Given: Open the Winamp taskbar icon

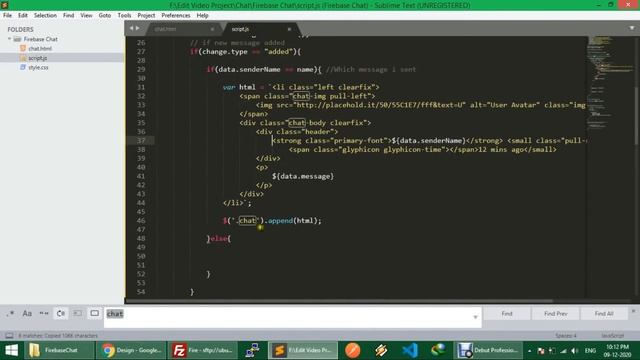Looking at the screenshot, I should click(381, 350).
